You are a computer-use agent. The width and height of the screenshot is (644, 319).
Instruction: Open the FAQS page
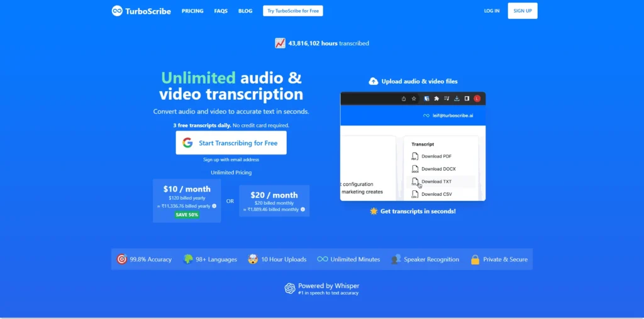[221, 11]
